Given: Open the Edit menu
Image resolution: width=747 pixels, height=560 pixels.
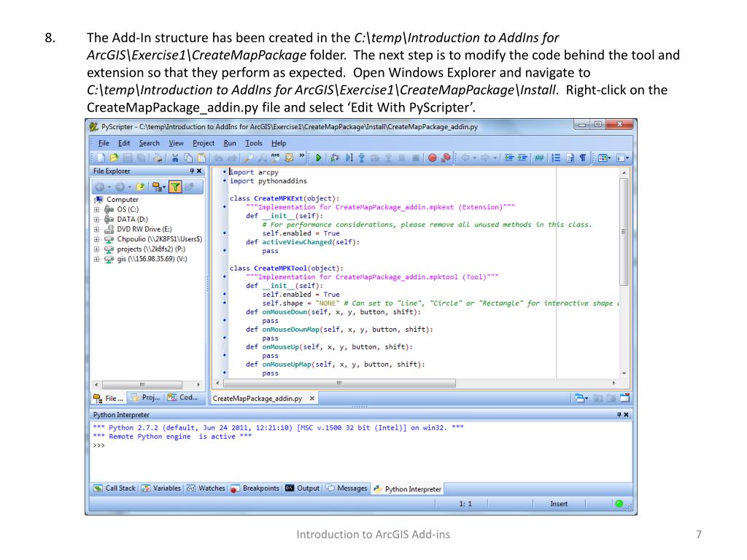Looking at the screenshot, I should tap(124, 143).
